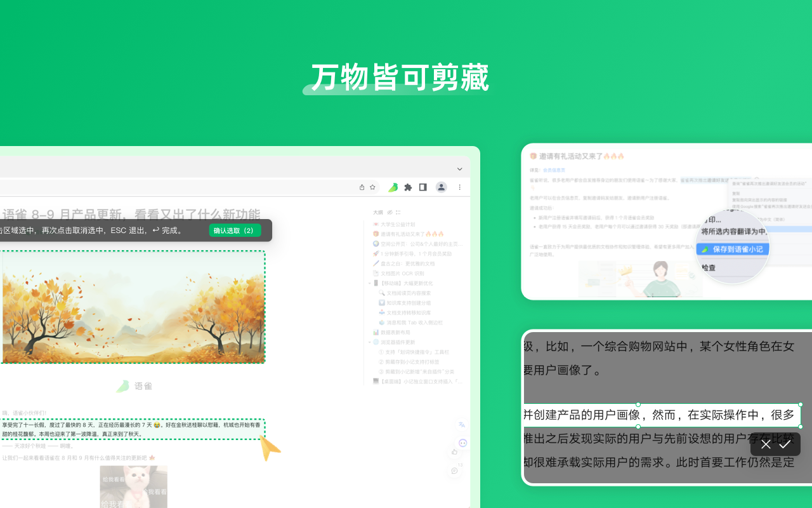Viewport: 812px width, 508px height.
Task: Collapse the 【移动端】大幅更新优化 outline section
Action: (x=370, y=283)
